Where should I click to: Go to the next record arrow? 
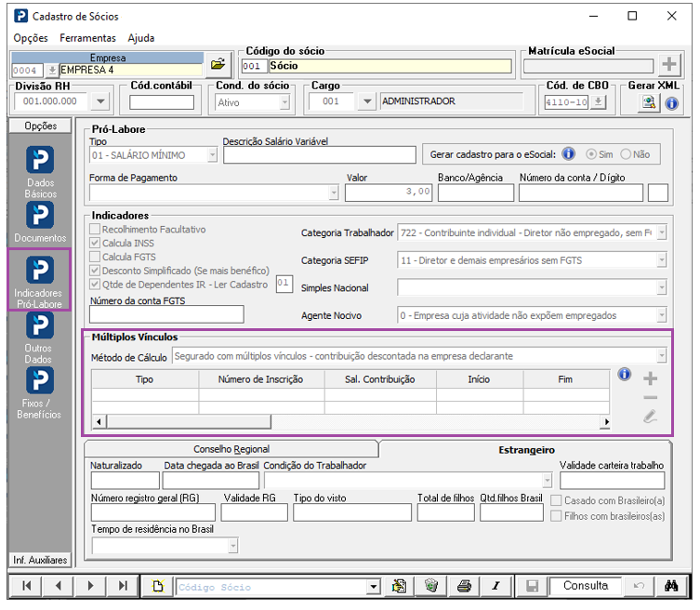point(90,586)
